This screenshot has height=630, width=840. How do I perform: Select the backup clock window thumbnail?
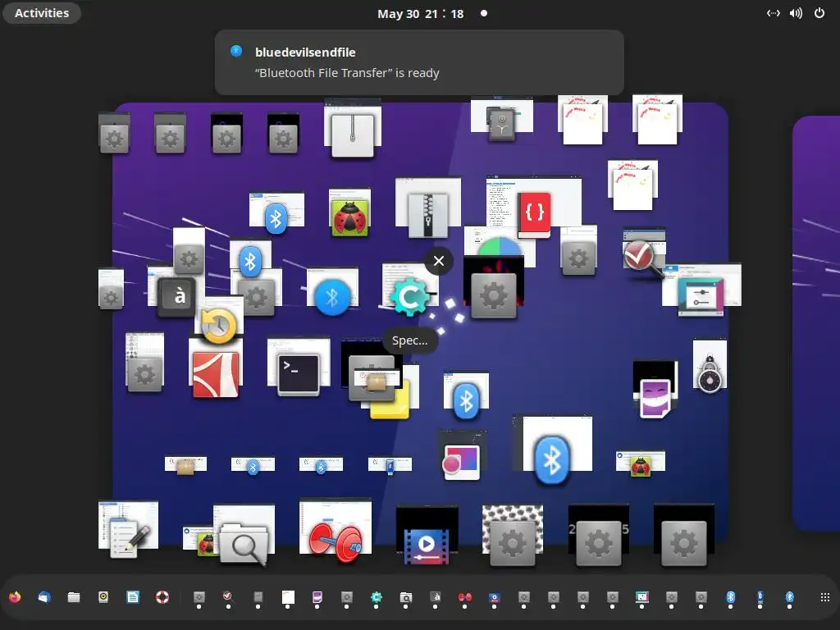pos(218,321)
